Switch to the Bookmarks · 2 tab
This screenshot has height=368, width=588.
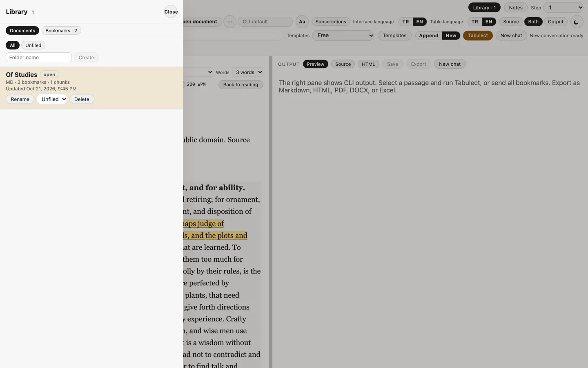point(61,31)
